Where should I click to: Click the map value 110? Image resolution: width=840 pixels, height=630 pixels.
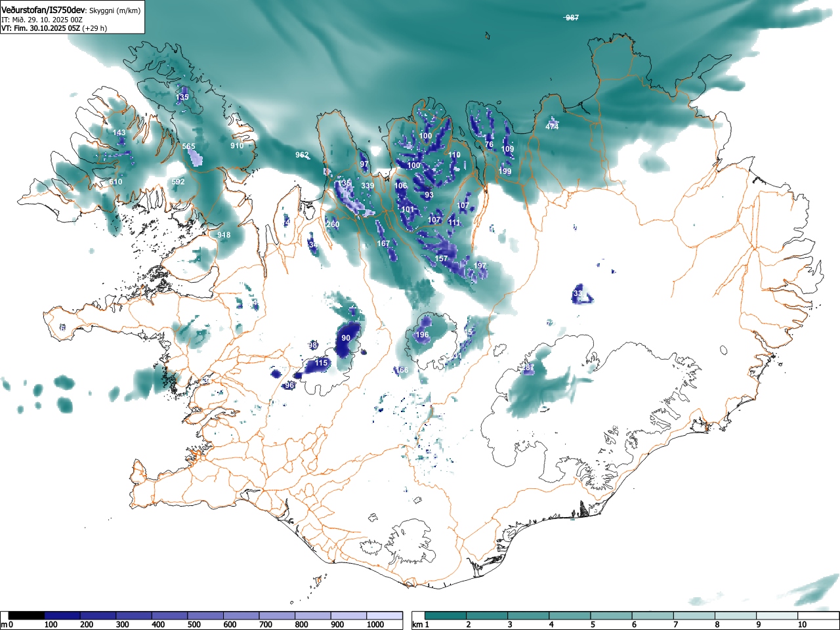click(454, 155)
